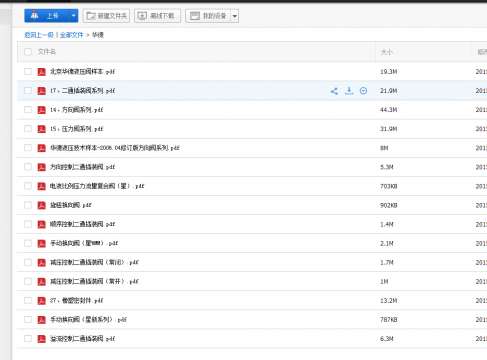This screenshot has width=487, height=360.
Task: Open more options circle icon on highlighted row
Action: pyautogui.click(x=363, y=91)
